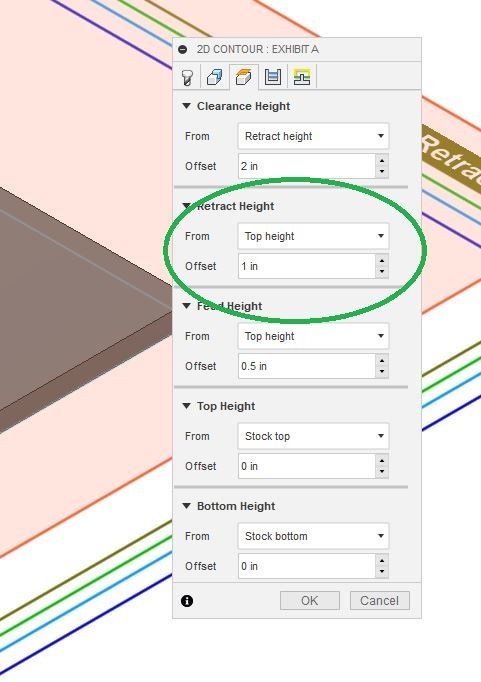
Task: Confirm settings with OK button
Action: [x=310, y=601]
